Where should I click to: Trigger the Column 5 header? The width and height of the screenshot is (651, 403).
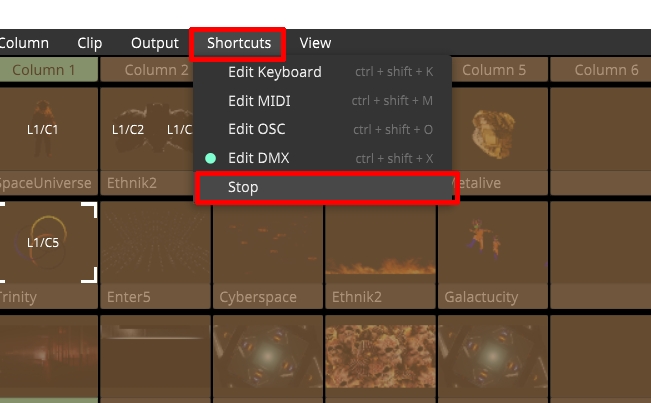[x=493, y=70]
